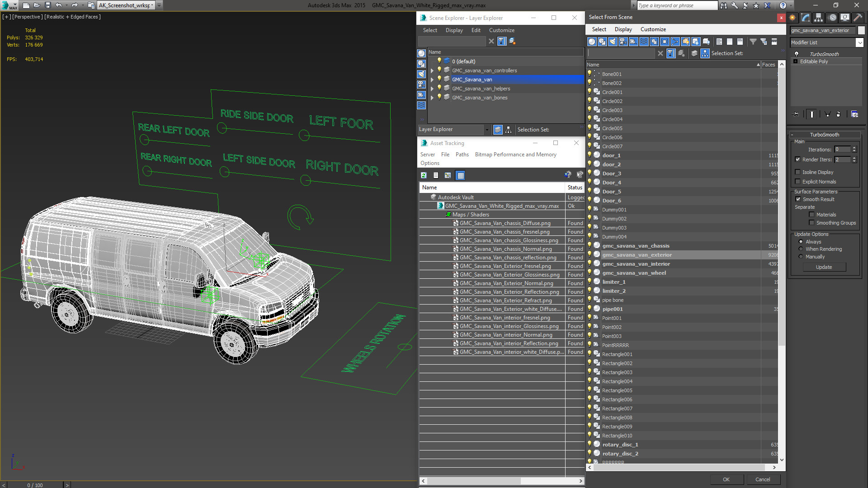Viewport: 868px width, 488px height.
Task: Collapse the TurboSmooth rollout header
Action: point(825,135)
